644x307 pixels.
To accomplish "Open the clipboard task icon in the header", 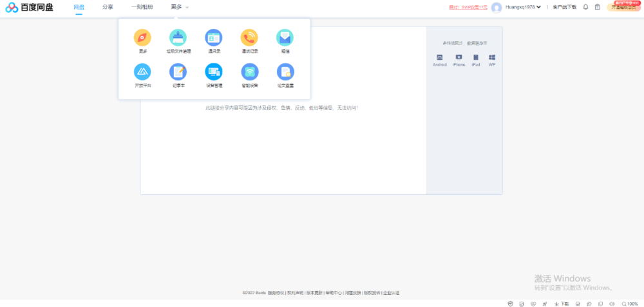I will [598, 7].
